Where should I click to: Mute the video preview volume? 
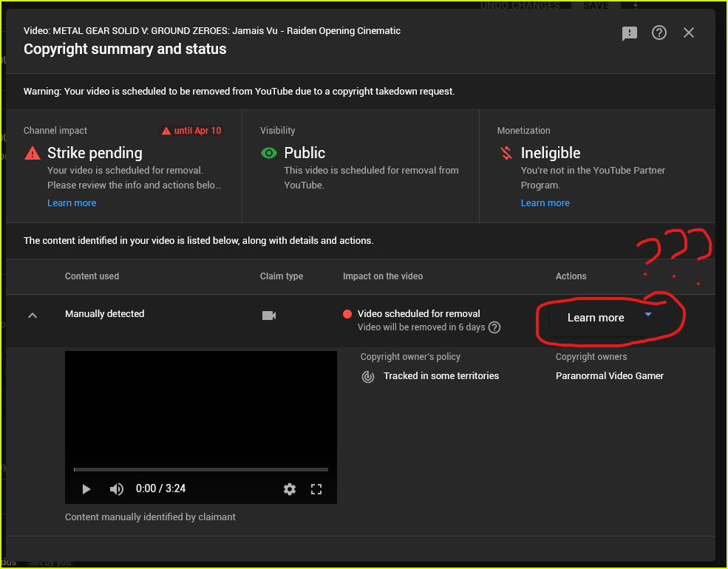click(116, 488)
